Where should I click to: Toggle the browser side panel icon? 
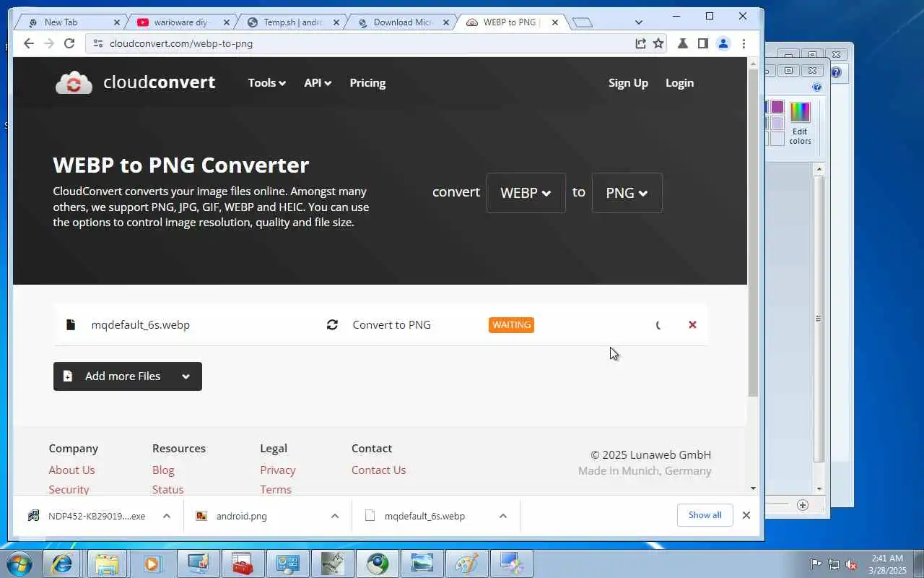click(702, 43)
